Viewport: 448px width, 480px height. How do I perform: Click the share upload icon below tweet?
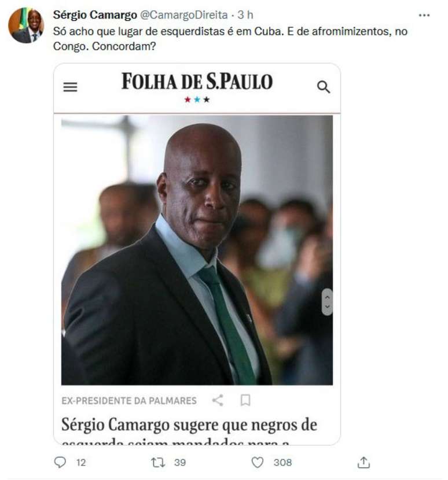(363, 462)
